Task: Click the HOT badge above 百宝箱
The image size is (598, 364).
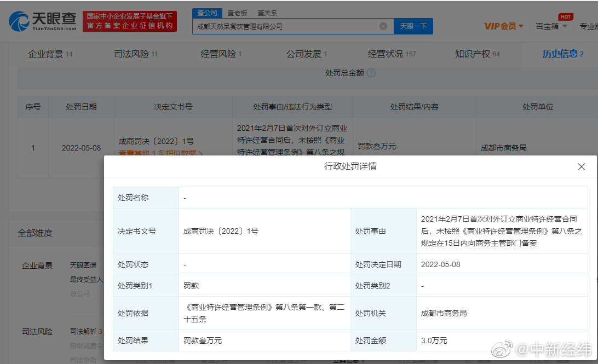Action: tap(566, 17)
